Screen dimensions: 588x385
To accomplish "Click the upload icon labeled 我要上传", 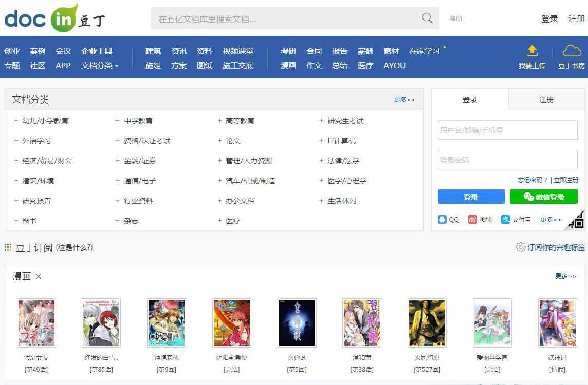I will [x=532, y=51].
